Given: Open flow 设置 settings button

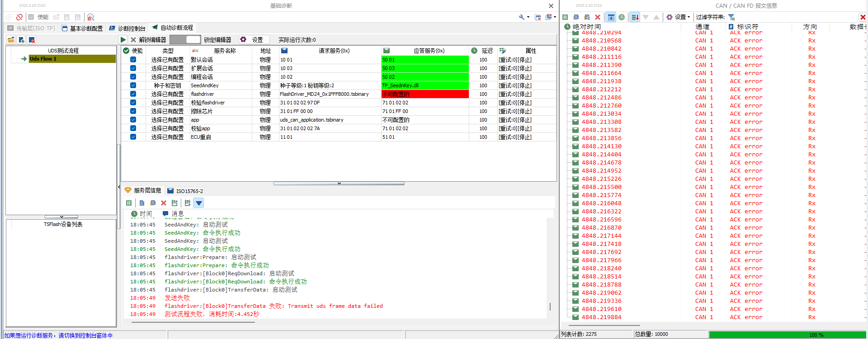Looking at the screenshot, I should (x=254, y=40).
